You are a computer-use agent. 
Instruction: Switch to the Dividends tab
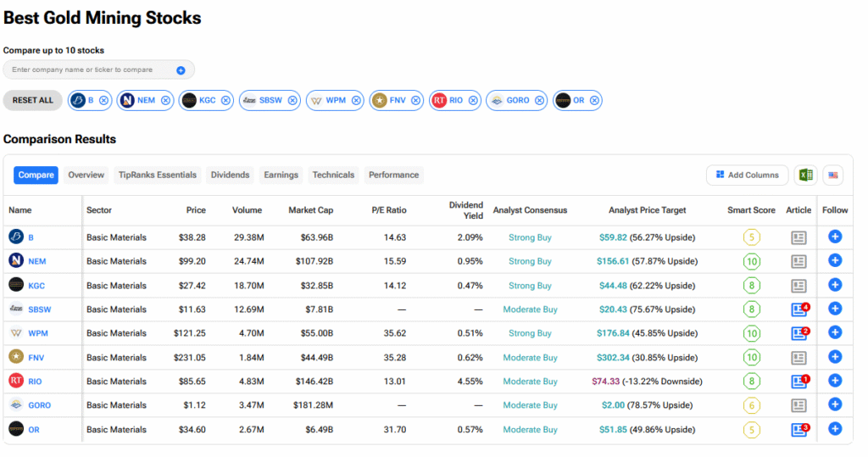[230, 175]
